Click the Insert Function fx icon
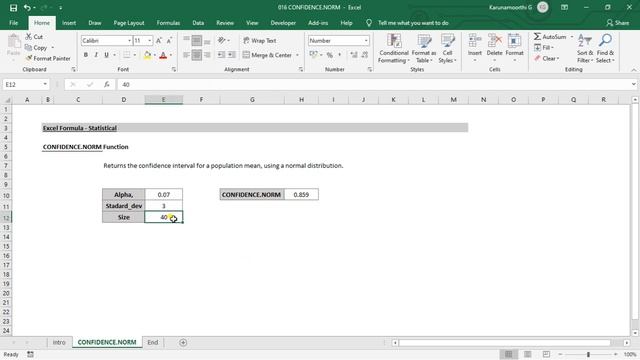 [x=107, y=84]
